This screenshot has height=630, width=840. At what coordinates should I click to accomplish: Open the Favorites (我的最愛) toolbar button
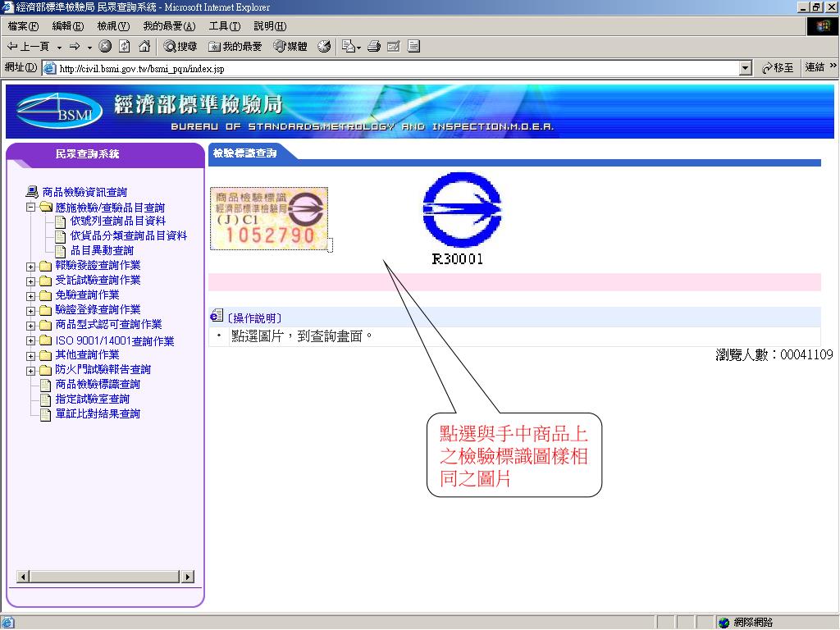(x=235, y=47)
